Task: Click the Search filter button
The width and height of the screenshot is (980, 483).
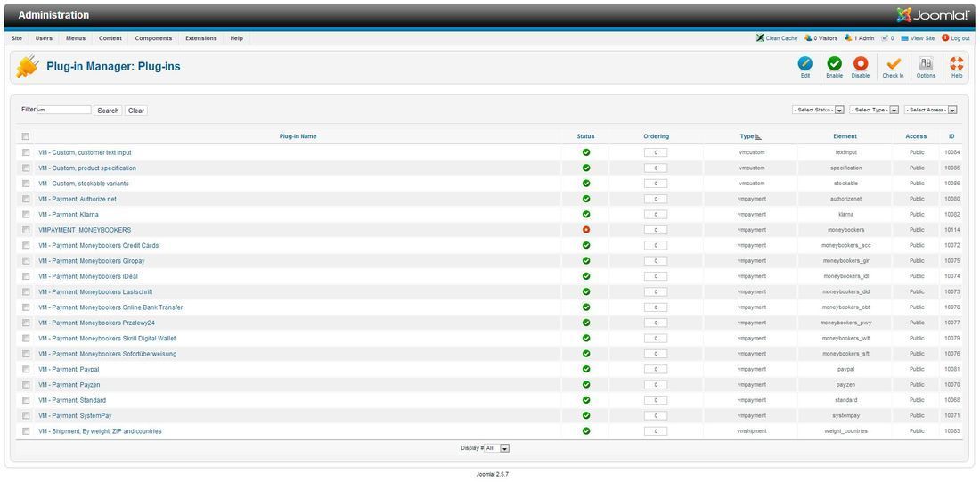Action: pyautogui.click(x=108, y=111)
